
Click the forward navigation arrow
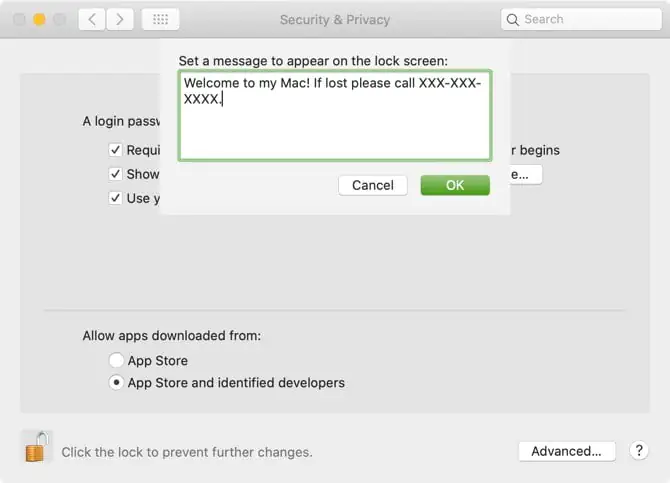121,19
